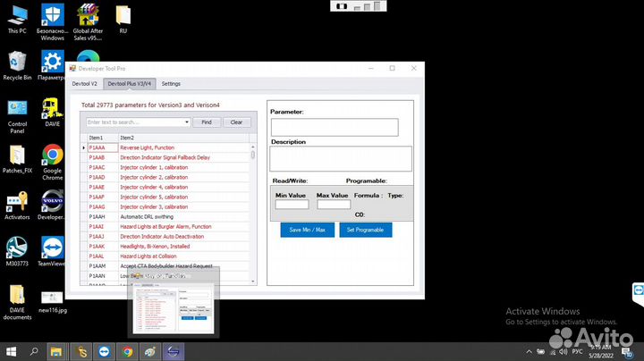Launch the DAVIE truck shortcut
Screen dimensions: 644x361
tap(52, 113)
